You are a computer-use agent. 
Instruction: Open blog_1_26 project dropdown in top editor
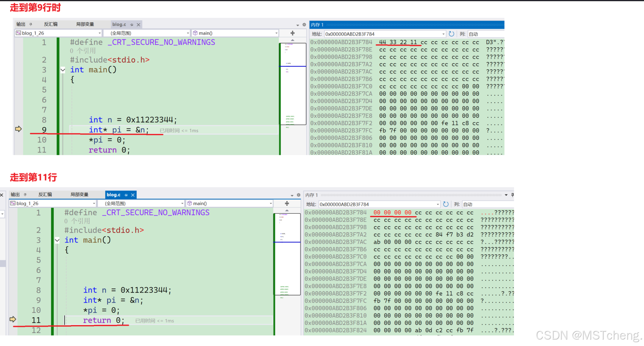point(100,33)
